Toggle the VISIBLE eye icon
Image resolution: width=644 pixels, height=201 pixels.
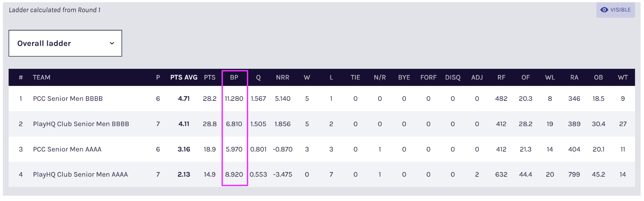coord(604,10)
